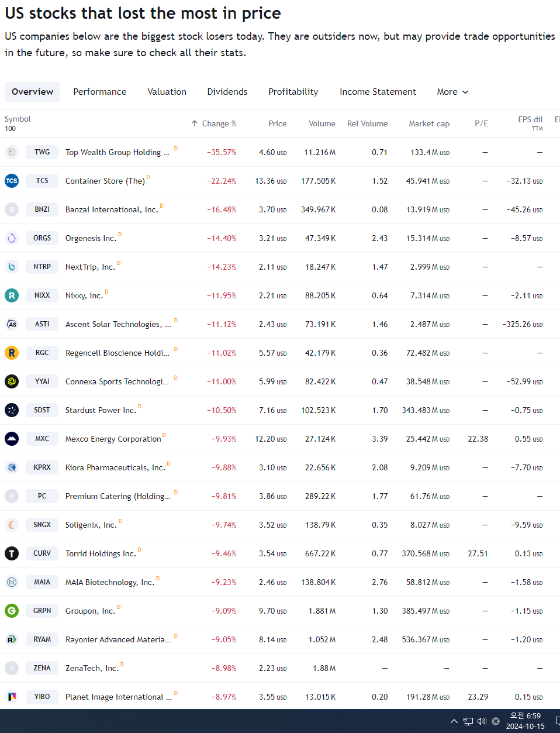The width and height of the screenshot is (560, 733).
Task: Click the Price column header
Action: (x=278, y=123)
